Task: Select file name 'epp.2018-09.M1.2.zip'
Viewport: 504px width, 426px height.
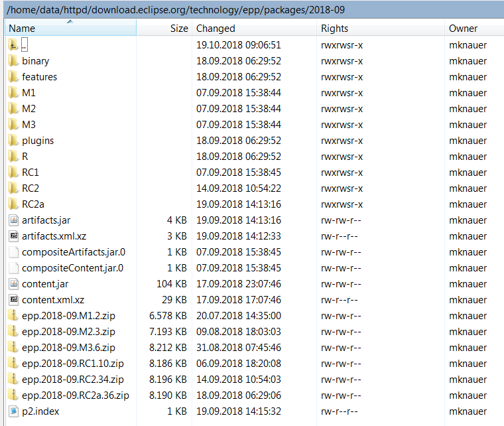Action: tap(68, 315)
